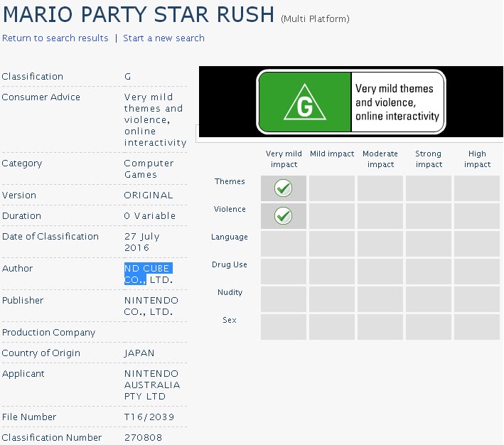Click the country value 'JAPAN'
Screen dimensions: 504x445
[139, 353]
